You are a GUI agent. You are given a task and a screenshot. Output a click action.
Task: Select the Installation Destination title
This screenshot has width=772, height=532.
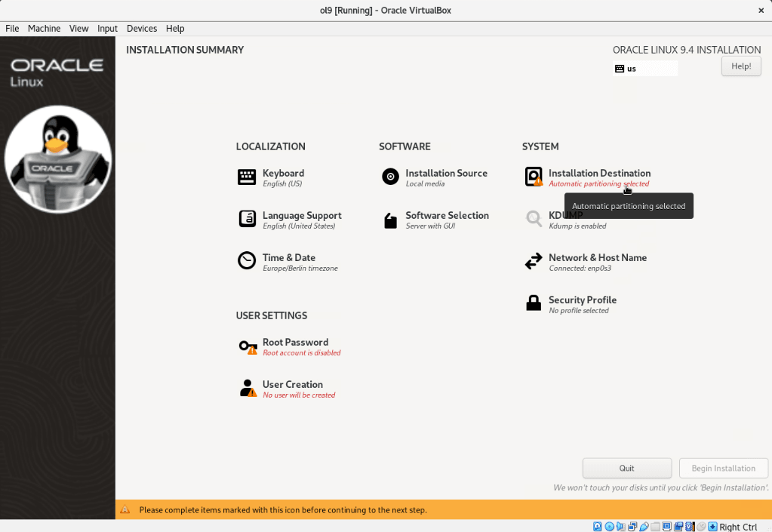pos(600,174)
